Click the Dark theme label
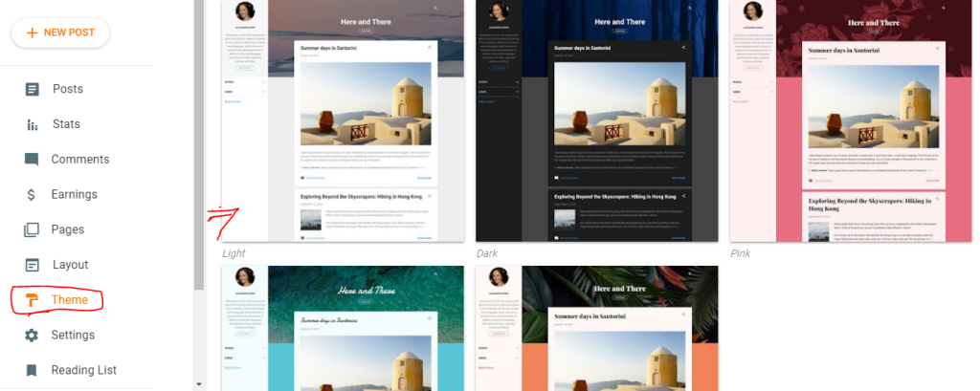This screenshot has width=980, height=391. tap(487, 253)
